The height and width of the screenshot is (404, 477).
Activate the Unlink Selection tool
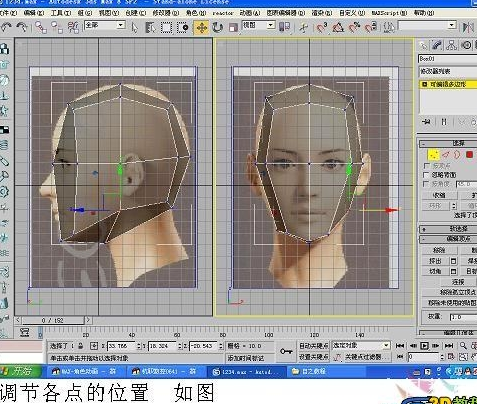56,27
